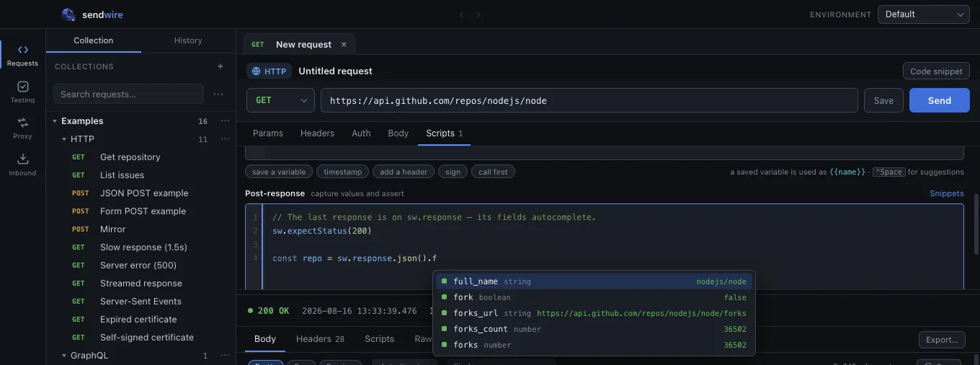980x365 pixels.
Task: Collapse the HTTP folder
Action: [x=64, y=139]
